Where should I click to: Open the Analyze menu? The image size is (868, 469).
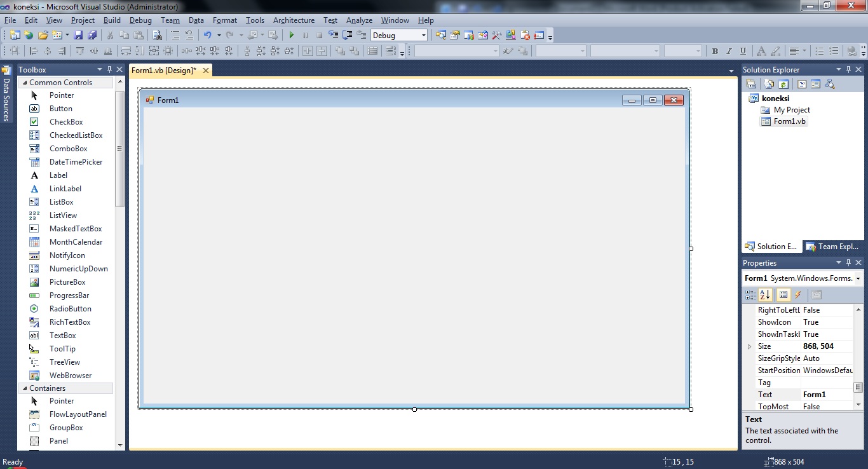click(359, 20)
